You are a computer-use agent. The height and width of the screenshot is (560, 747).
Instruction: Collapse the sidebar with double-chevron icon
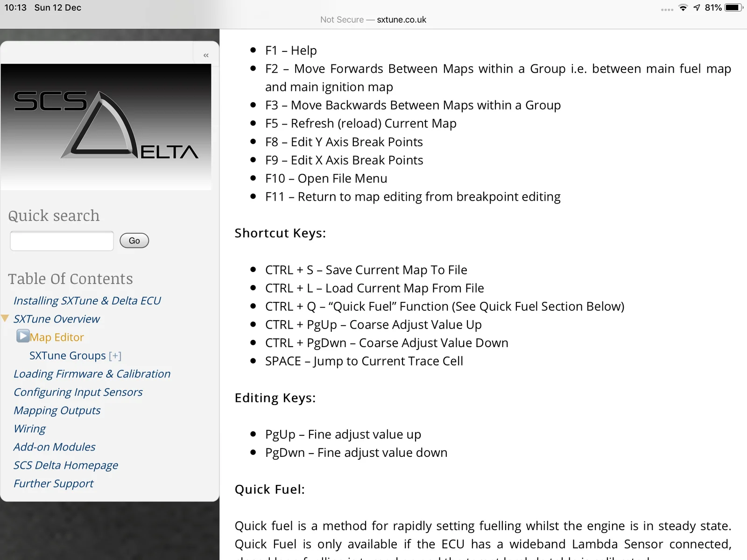tap(206, 55)
